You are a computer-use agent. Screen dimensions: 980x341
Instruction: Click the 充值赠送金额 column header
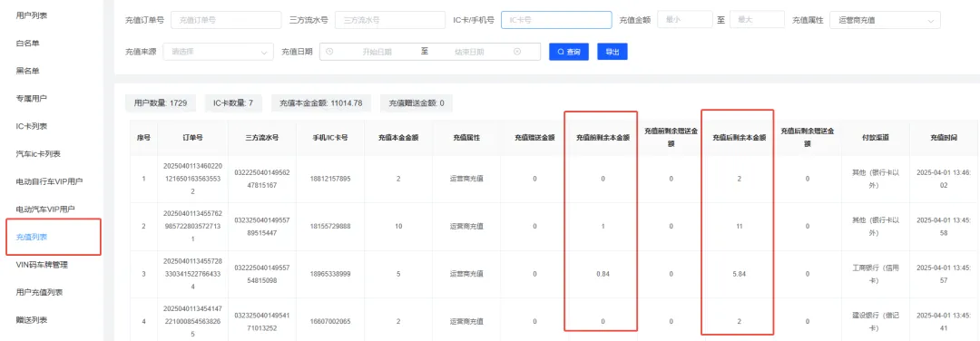point(534,138)
